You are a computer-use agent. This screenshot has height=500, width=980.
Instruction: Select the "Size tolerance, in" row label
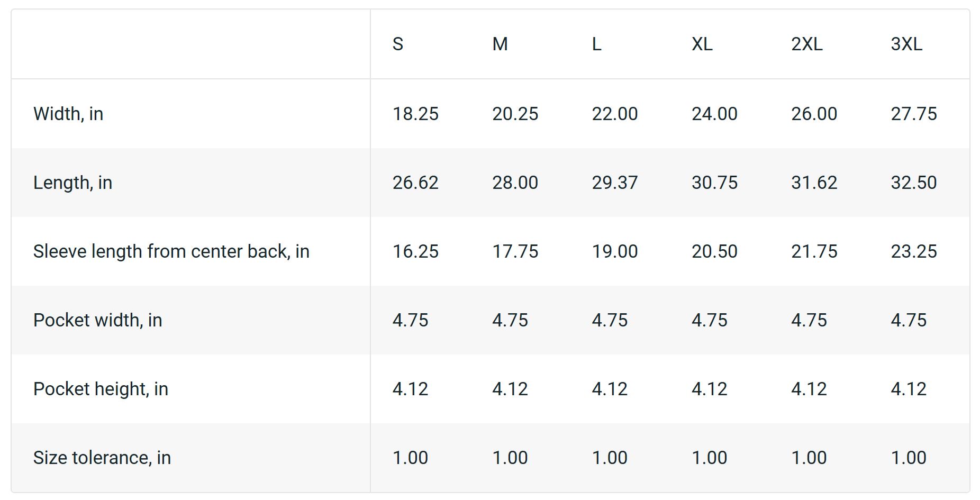point(102,458)
